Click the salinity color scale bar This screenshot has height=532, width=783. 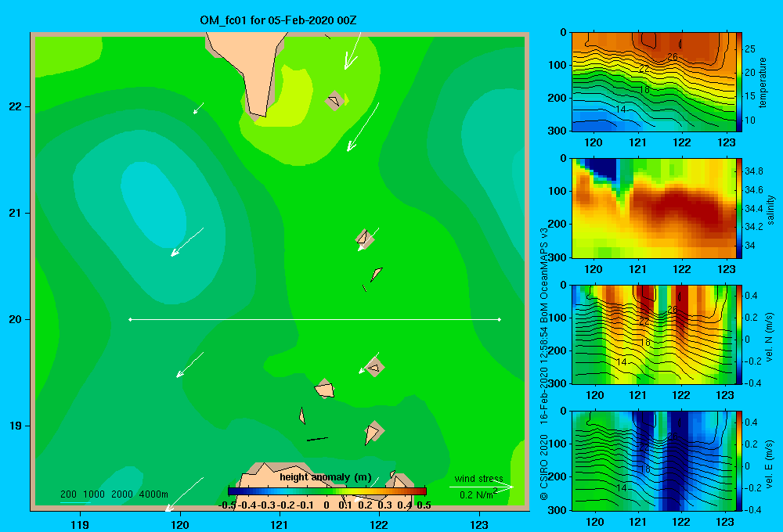point(739,208)
